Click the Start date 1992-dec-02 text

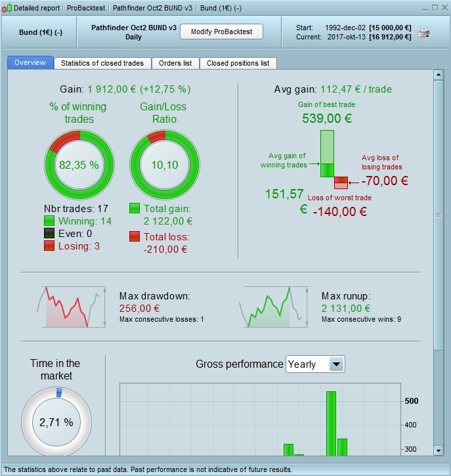pos(345,28)
